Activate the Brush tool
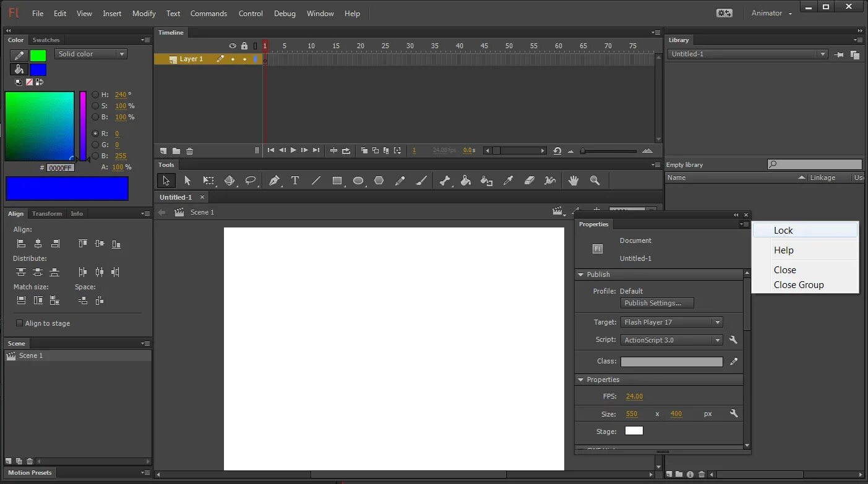Screen dimensions: 868x484 coord(421,180)
